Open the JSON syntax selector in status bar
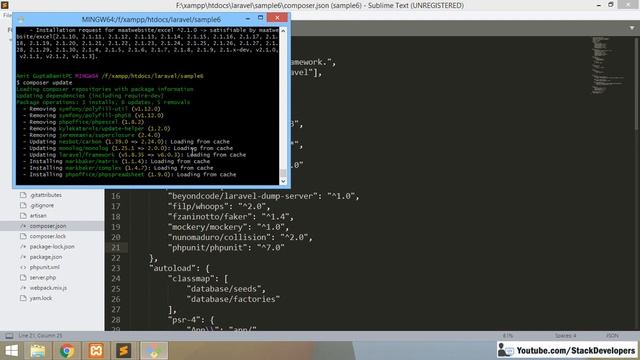 point(612,336)
